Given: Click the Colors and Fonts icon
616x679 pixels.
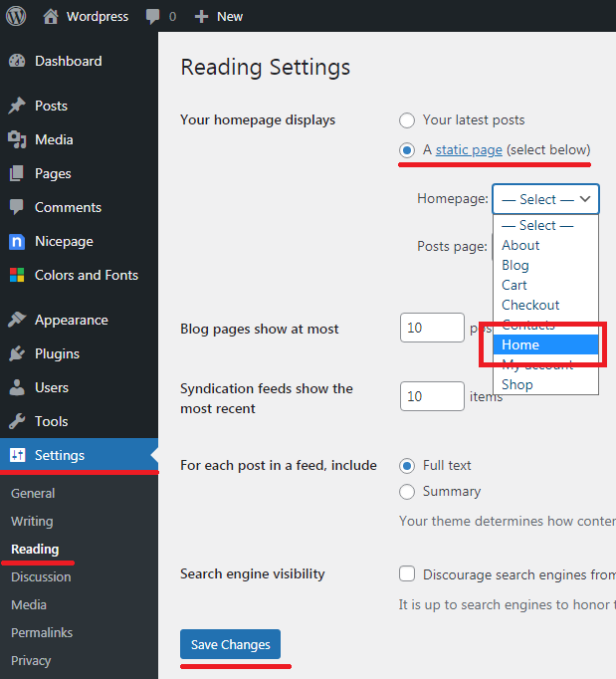Looking at the screenshot, I should [17, 275].
